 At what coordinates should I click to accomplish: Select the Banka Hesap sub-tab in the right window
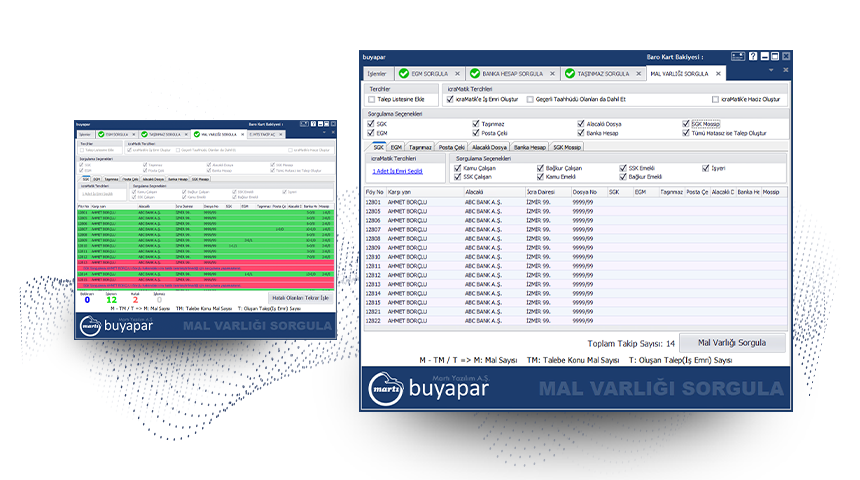point(530,147)
